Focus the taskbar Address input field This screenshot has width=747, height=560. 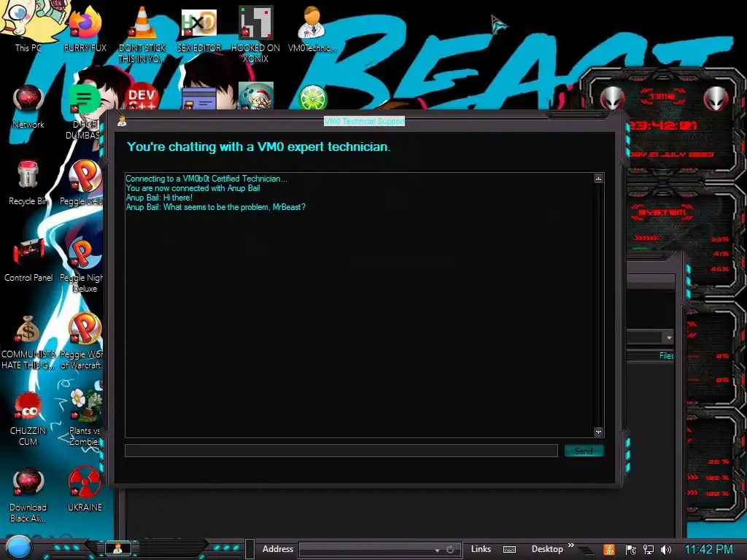365,550
